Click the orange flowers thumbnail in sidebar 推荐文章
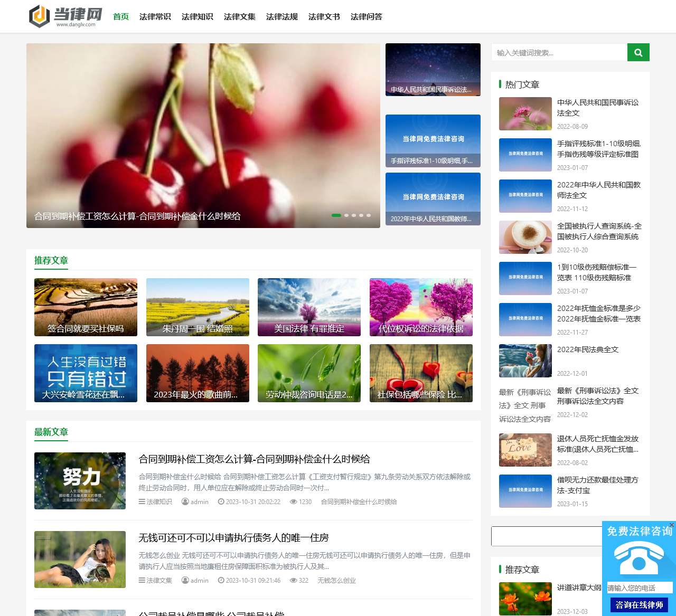Image resolution: width=676 pixels, height=616 pixels. tap(525, 599)
